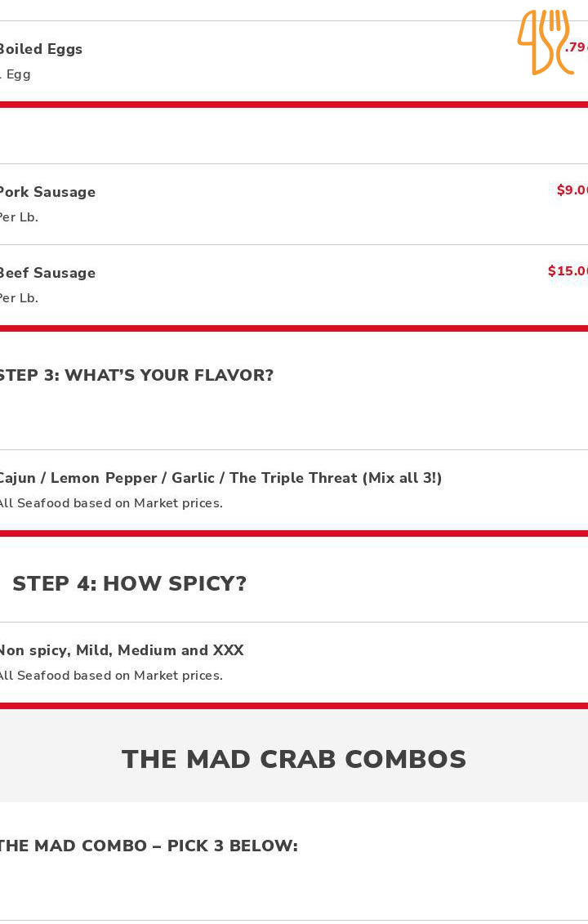Open the Pork Sausage menu item
The image size is (588, 924).
(47, 192)
